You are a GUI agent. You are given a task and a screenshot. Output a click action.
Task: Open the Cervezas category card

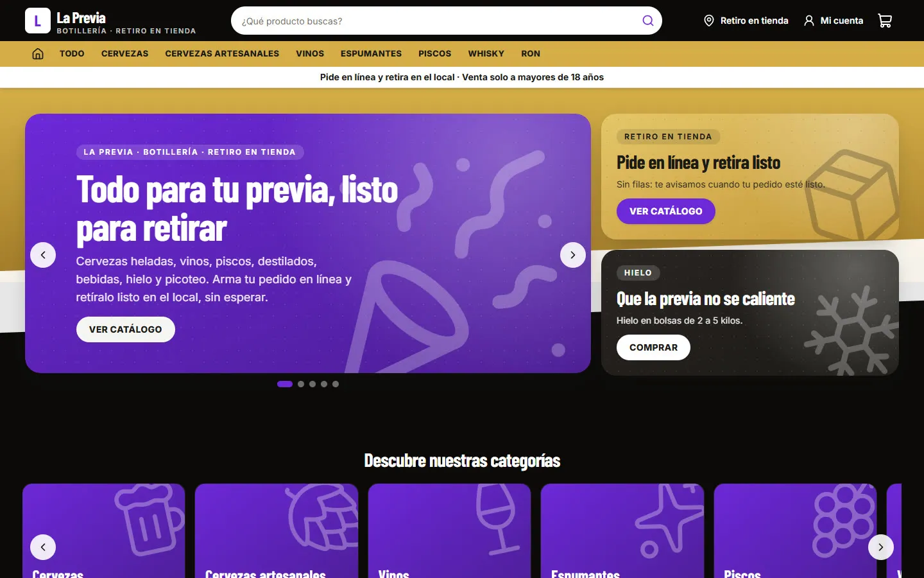click(x=104, y=531)
